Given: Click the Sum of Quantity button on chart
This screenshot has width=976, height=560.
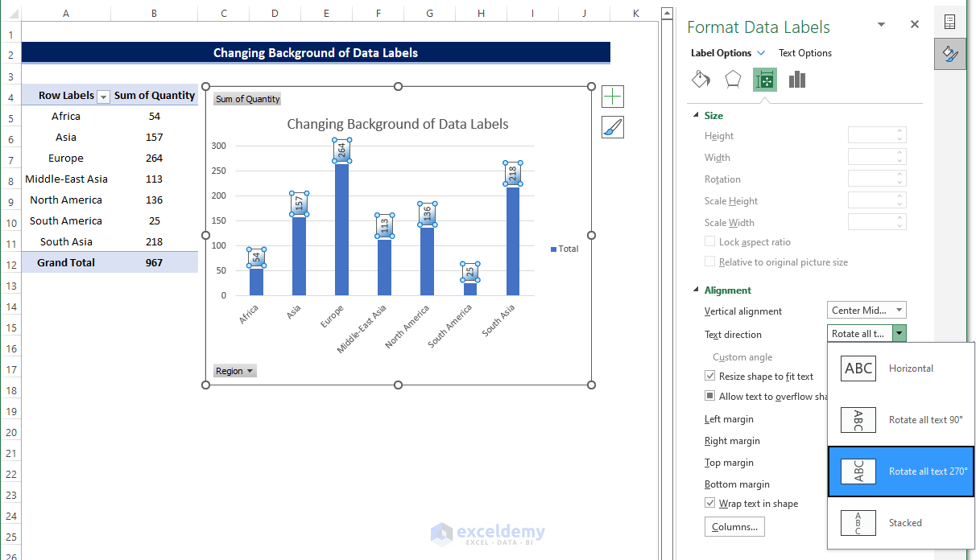Looking at the screenshot, I should 246,99.
